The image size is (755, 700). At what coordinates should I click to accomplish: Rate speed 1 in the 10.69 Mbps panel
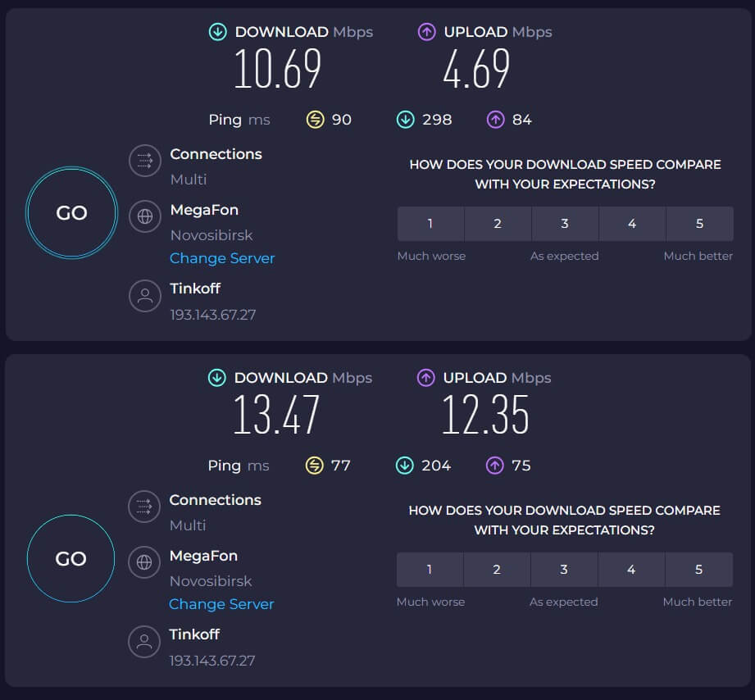430,224
